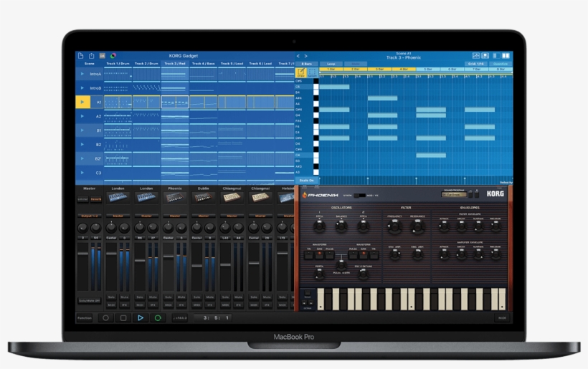
Task: Solo the Phoenix channel
Action: (169, 297)
